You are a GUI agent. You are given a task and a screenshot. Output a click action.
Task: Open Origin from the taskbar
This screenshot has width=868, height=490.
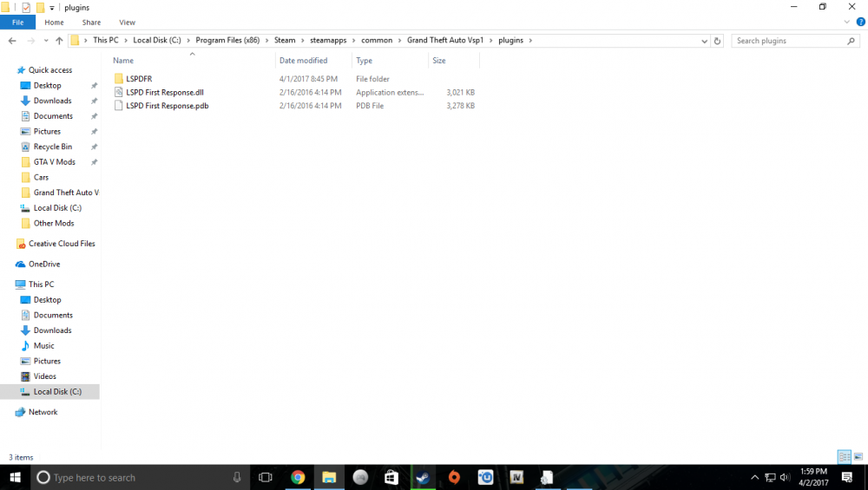click(454, 477)
